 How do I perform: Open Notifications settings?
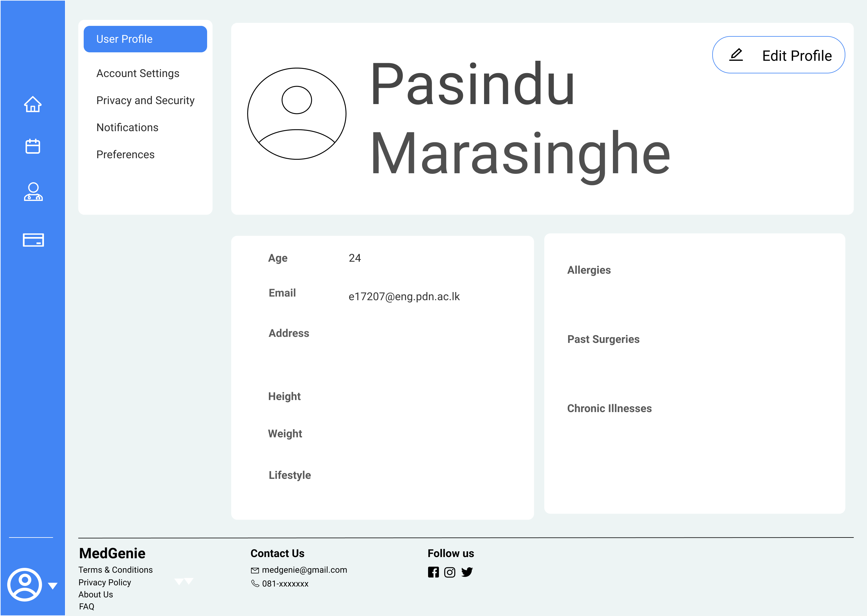pos(127,128)
